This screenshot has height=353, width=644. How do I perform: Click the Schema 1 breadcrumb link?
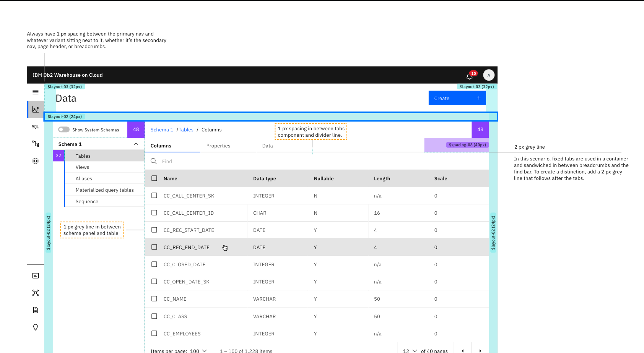pos(162,130)
